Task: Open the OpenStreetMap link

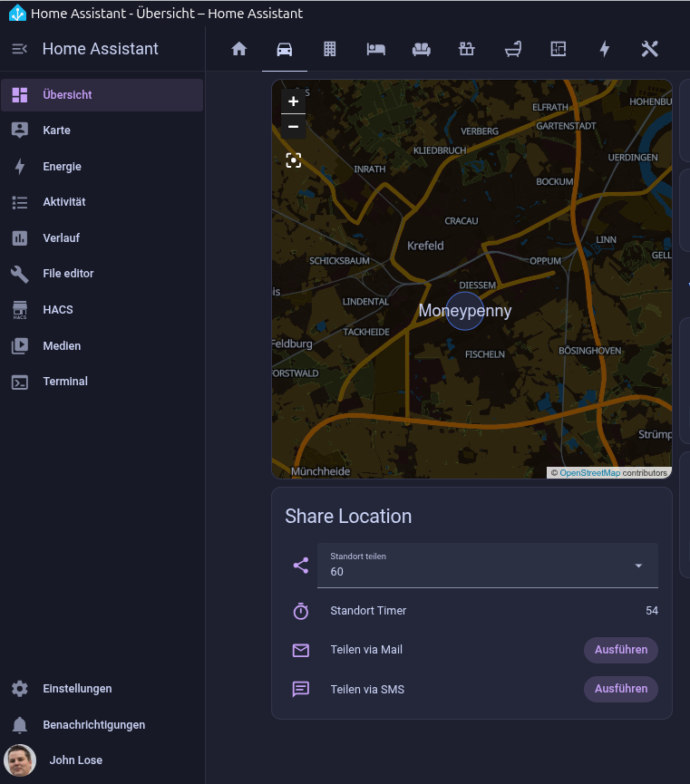Action: click(589, 473)
